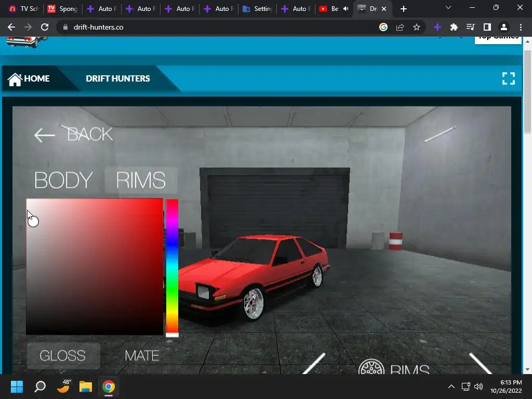Share this page icon
532x399 pixels.
pyautogui.click(x=400, y=27)
